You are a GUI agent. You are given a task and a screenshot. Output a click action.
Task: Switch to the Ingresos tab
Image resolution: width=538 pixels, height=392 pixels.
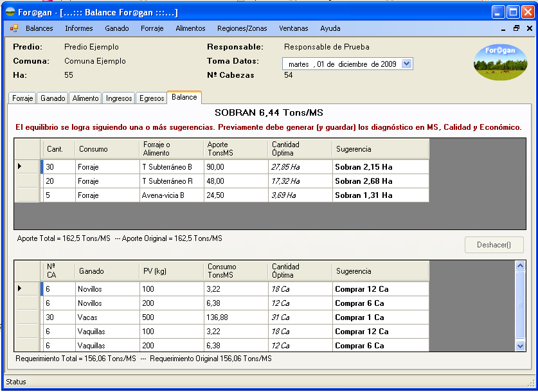tap(119, 98)
